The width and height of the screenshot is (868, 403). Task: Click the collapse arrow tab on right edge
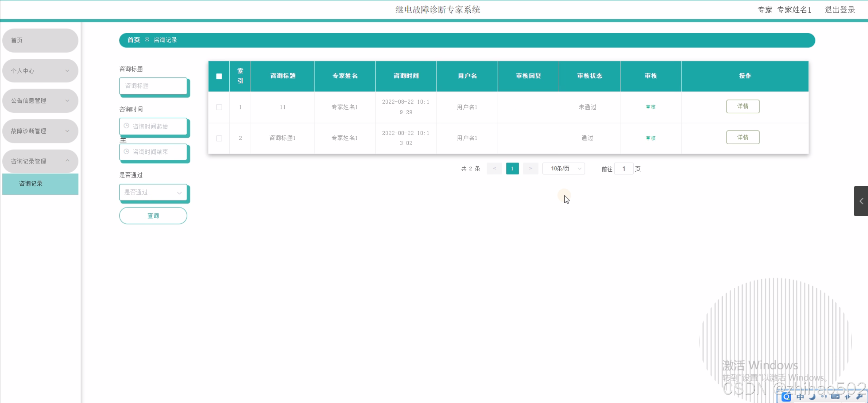coord(861,201)
